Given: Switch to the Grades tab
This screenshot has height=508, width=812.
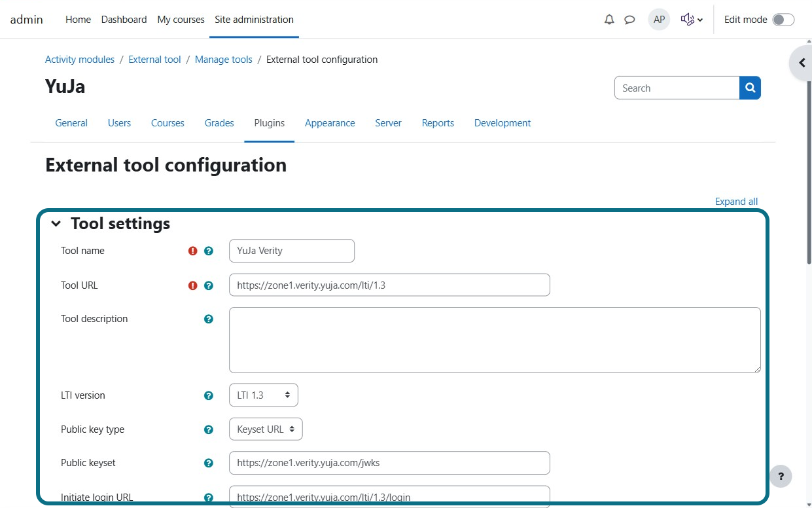Looking at the screenshot, I should [x=219, y=123].
